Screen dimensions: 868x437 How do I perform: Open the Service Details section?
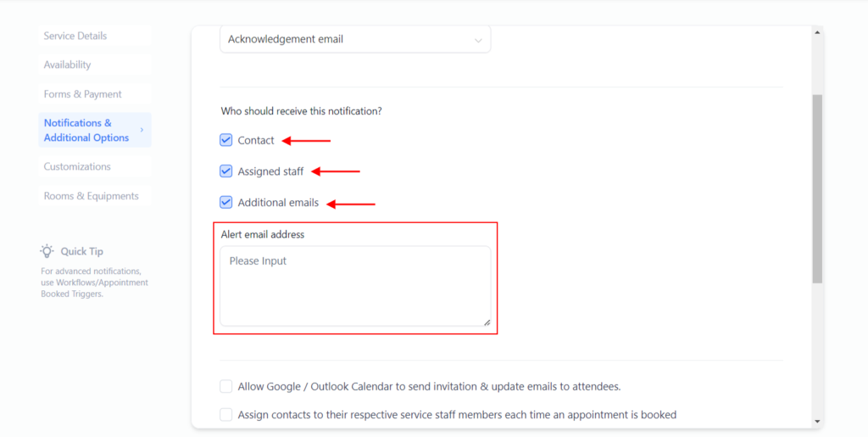[75, 36]
